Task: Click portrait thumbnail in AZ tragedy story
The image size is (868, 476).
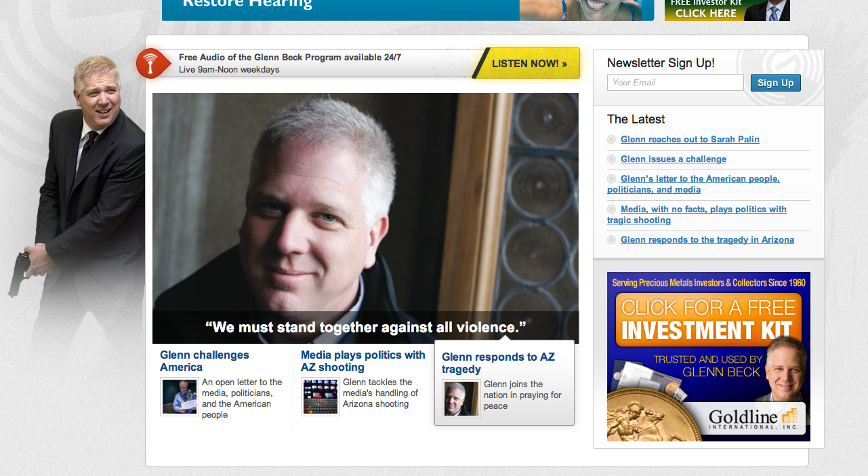Action: (x=461, y=399)
